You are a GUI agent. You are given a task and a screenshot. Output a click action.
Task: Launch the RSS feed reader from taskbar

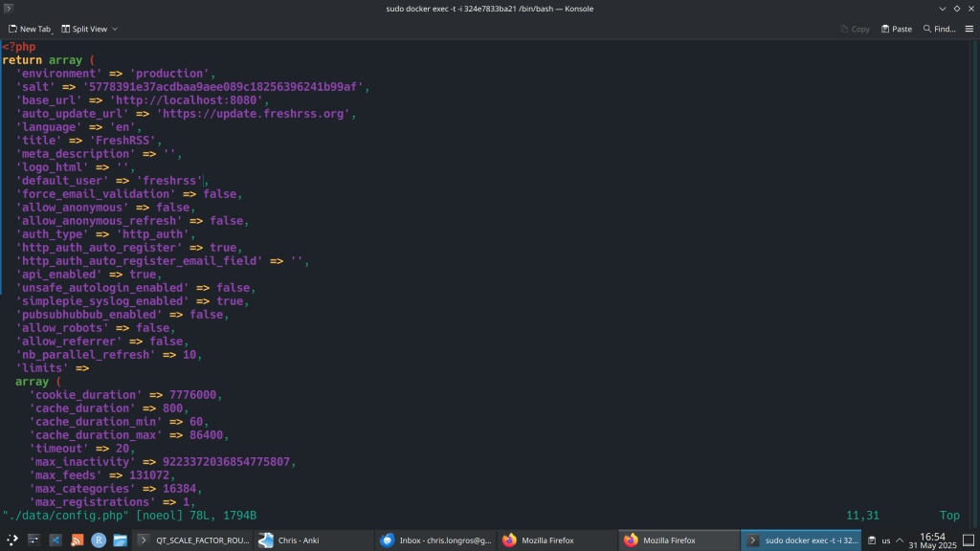(78, 540)
